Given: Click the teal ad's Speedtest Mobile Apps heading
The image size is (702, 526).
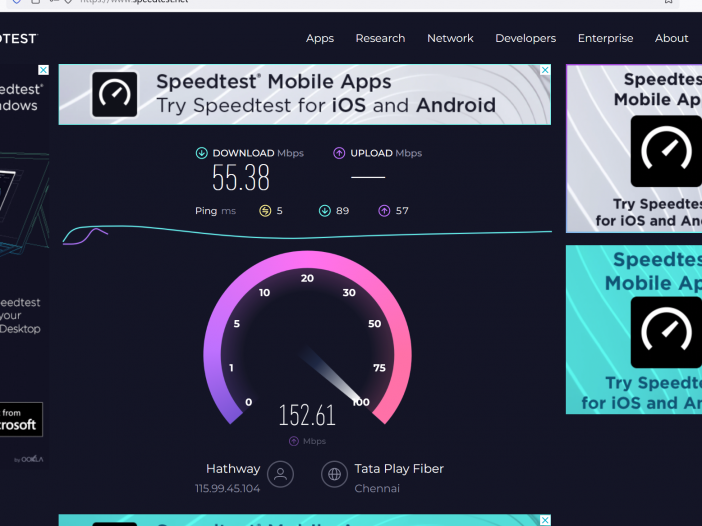Looking at the screenshot, I should pos(654,271).
